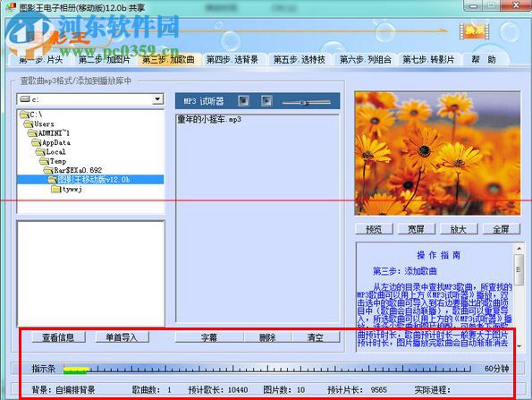Viewport: 532px width, 400px height.
Task: Click the 单首导入 button
Action: click(122, 337)
